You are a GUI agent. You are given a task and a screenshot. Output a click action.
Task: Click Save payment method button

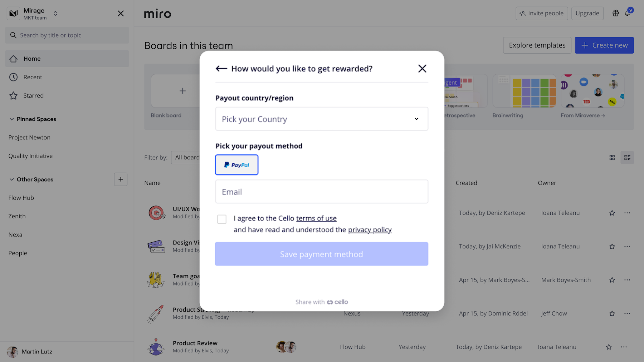click(x=321, y=254)
